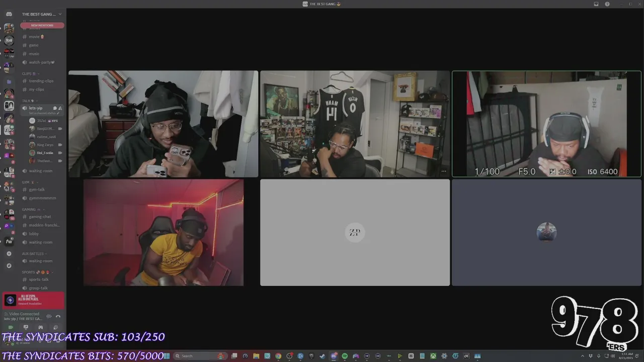
Task: Open the gym-talk channel
Action: (x=42, y=190)
